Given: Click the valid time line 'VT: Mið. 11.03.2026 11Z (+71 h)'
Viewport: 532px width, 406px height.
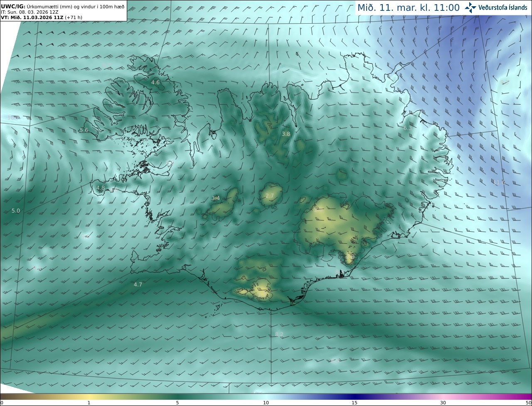Looking at the screenshot, I should (x=41, y=17).
